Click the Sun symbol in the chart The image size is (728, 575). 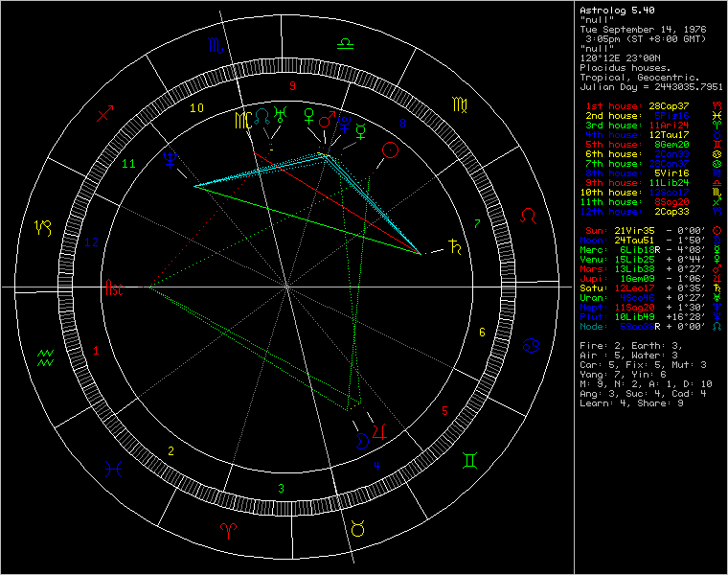390,150
